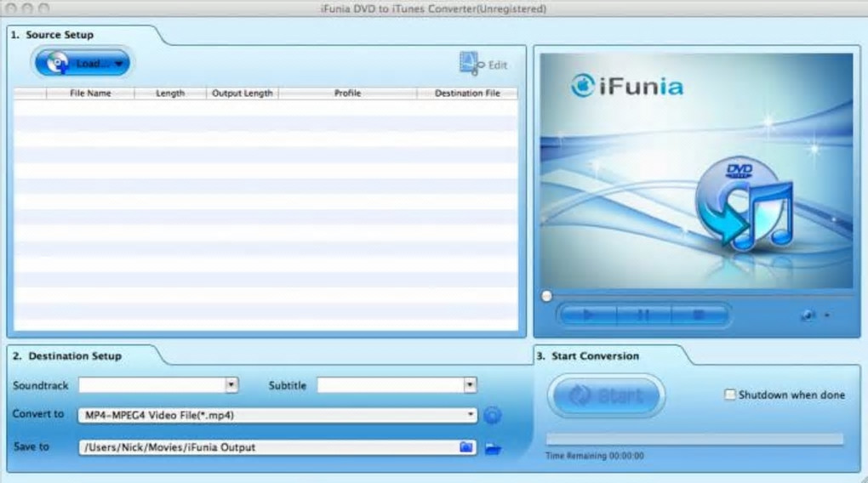Stop the preview playback
The height and width of the screenshot is (483, 868).
pyautogui.click(x=699, y=315)
